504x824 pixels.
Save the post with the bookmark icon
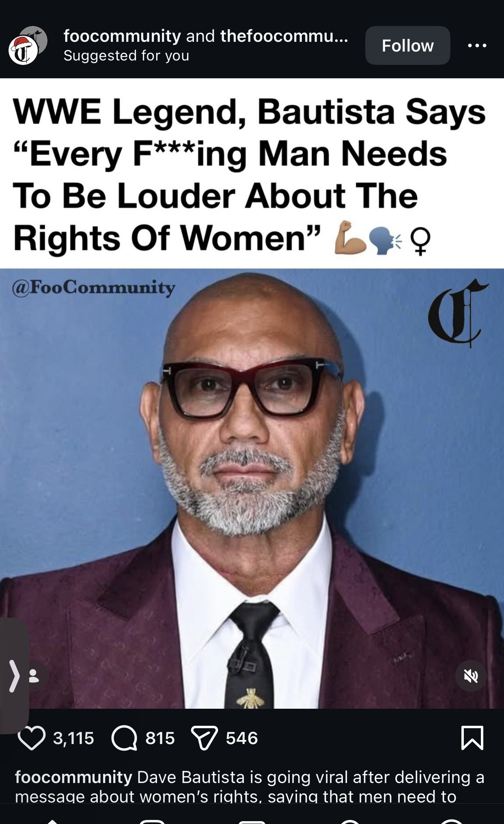472,738
